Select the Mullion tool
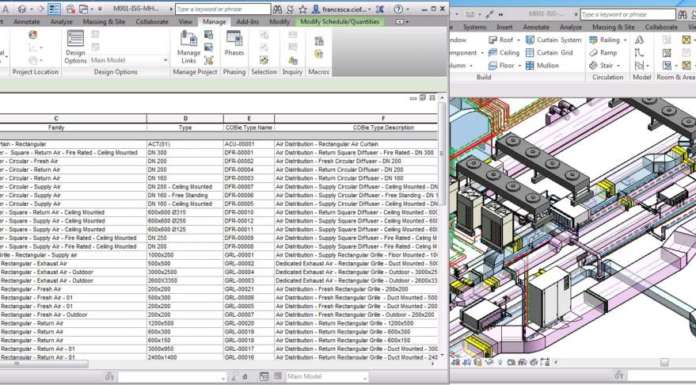The image size is (696, 385). [542, 66]
